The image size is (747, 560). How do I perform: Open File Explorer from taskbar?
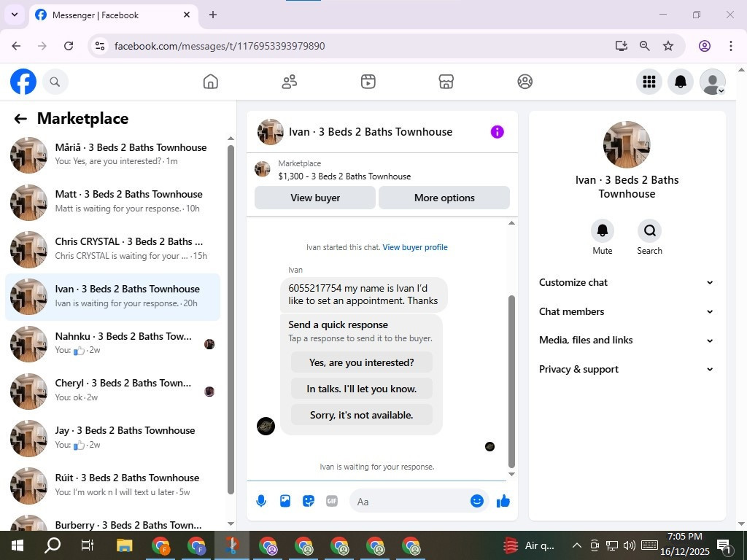(125, 545)
